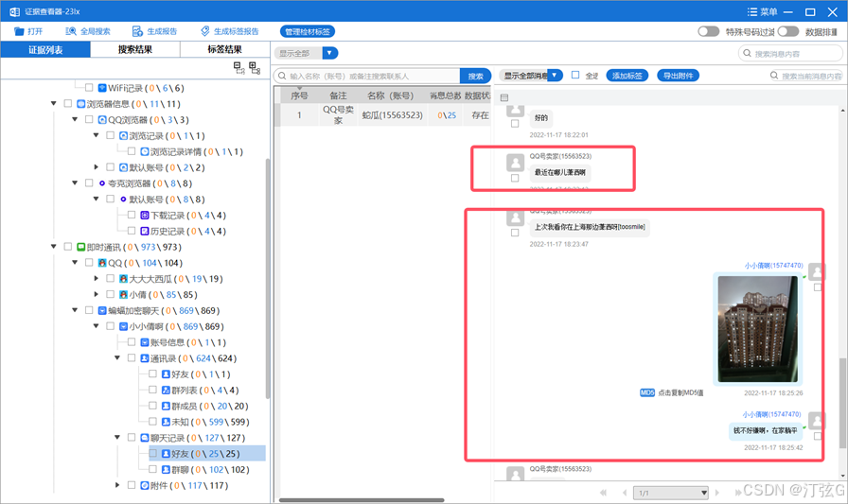Image resolution: width=848 pixels, height=504 pixels.
Task: Toggle the 特殊号码过滤 switch
Action: click(709, 31)
